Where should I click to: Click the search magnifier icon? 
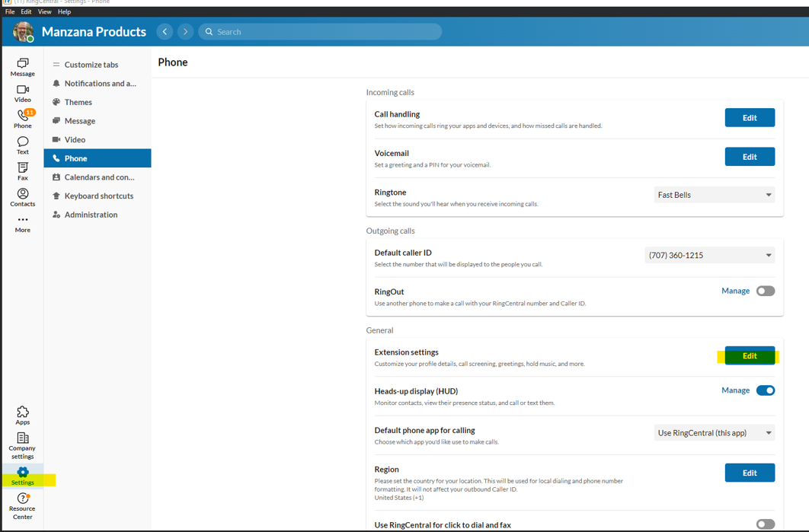tap(209, 31)
